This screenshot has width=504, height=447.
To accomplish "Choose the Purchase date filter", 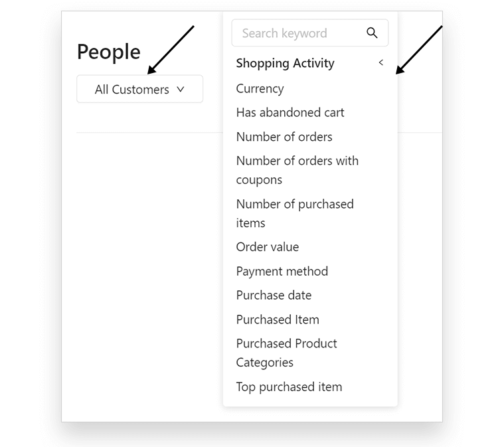I will (x=274, y=295).
